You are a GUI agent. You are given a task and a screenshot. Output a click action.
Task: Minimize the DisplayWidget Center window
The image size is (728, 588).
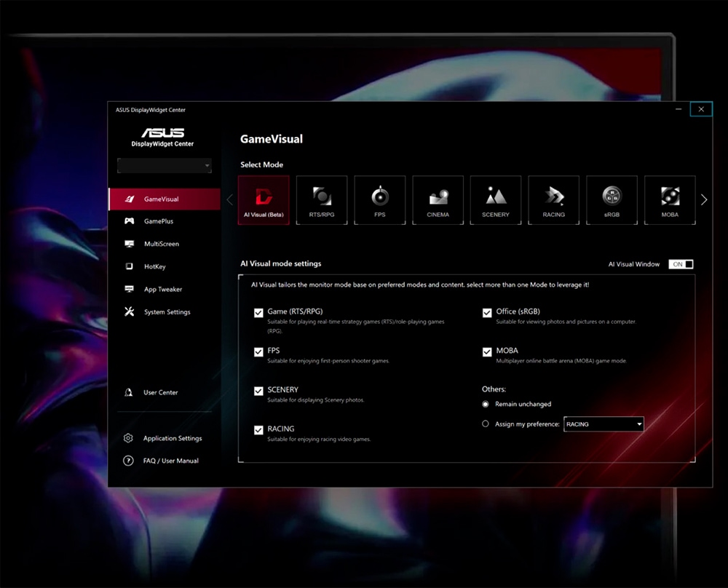tap(678, 109)
